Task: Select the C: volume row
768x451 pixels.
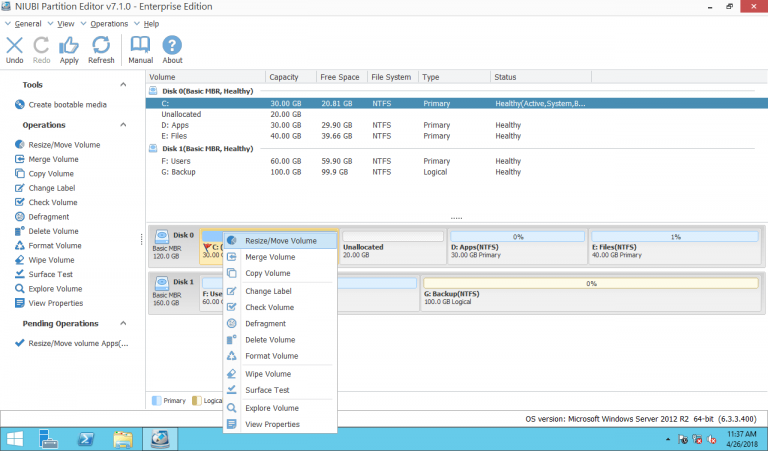Action: (456, 103)
